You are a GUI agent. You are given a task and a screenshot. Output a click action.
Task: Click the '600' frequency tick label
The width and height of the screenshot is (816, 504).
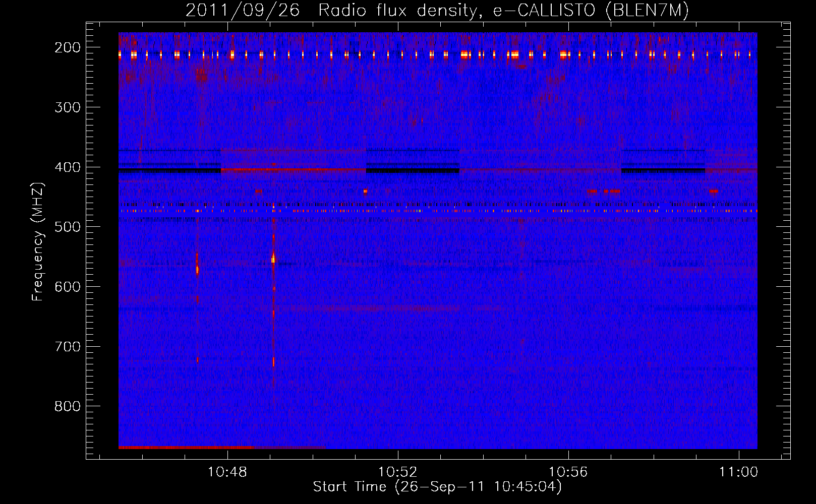(x=68, y=287)
